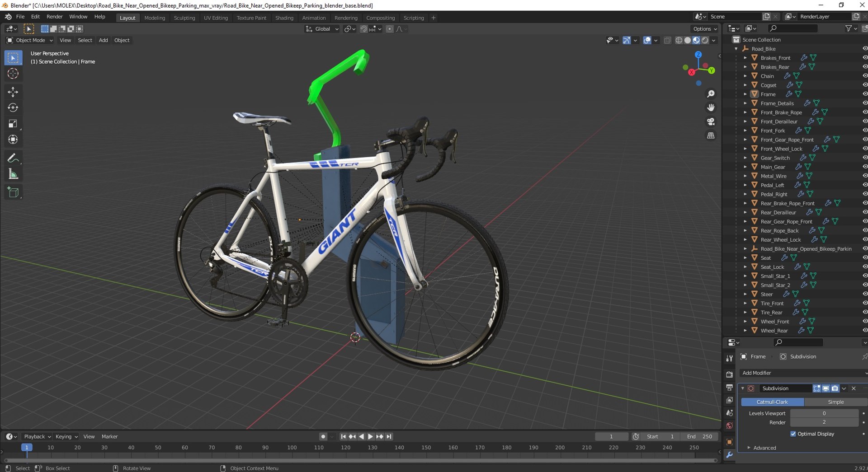Toggle Subdivision modifier render display
This screenshot has height=472, width=868.
pyautogui.click(x=835, y=388)
